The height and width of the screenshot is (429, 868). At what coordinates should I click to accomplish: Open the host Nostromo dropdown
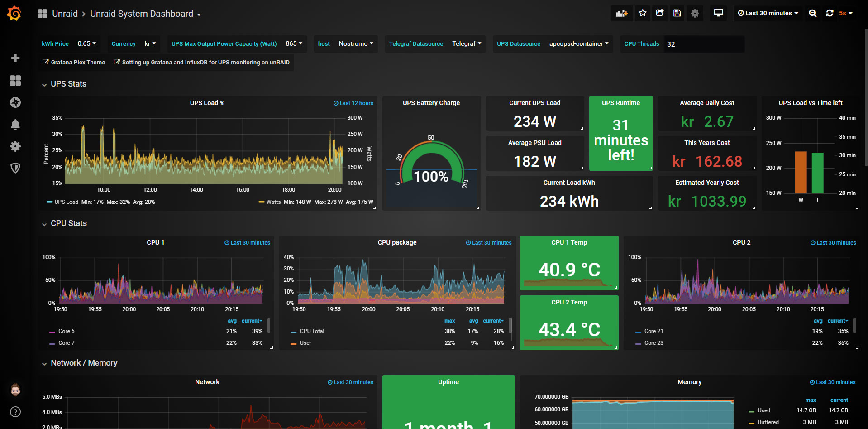[356, 44]
